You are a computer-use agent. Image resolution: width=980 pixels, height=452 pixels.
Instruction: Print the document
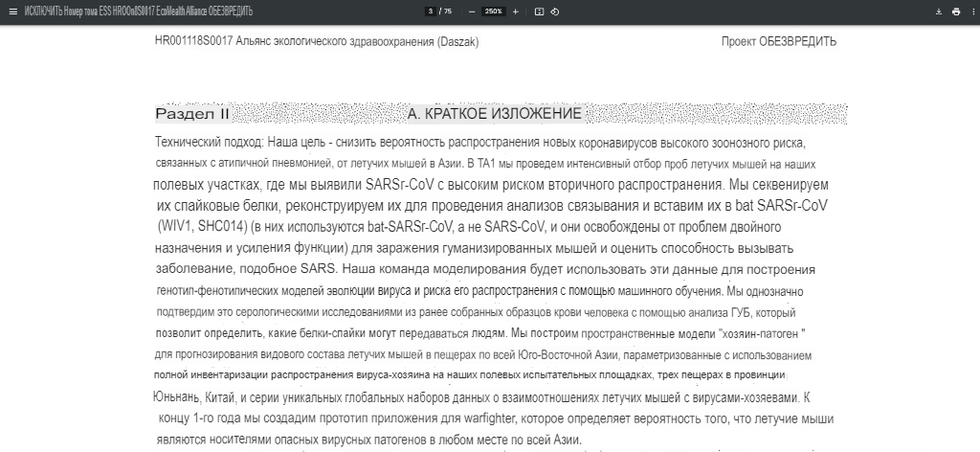956,11
